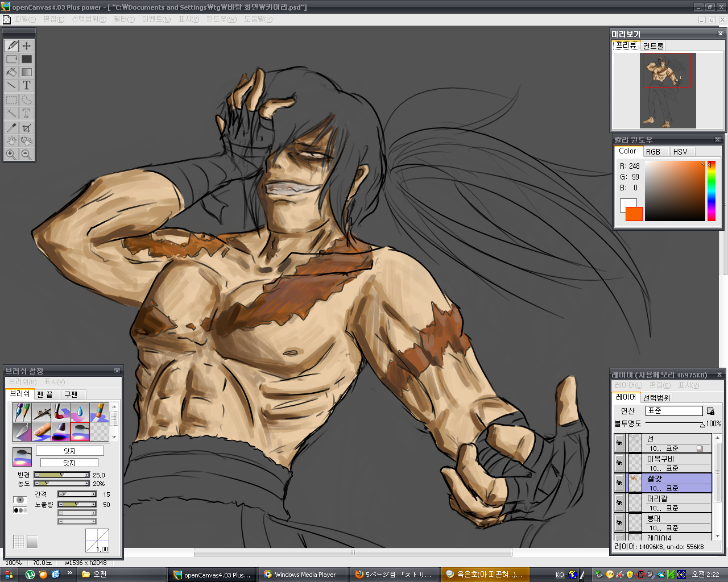Open the 연산 blend mode dropdown
Viewport: 728px width, 582px height.
(x=674, y=410)
